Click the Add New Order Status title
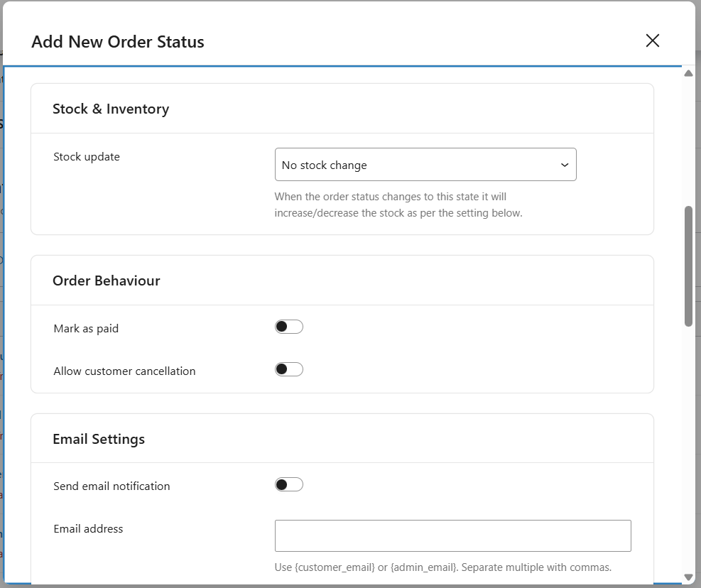This screenshot has width=701, height=588. pos(118,42)
